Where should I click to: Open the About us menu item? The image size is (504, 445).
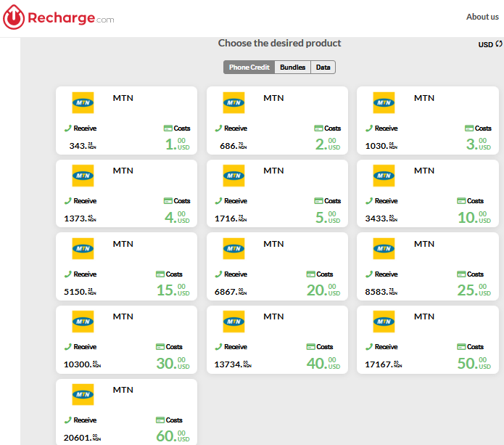[x=482, y=17]
